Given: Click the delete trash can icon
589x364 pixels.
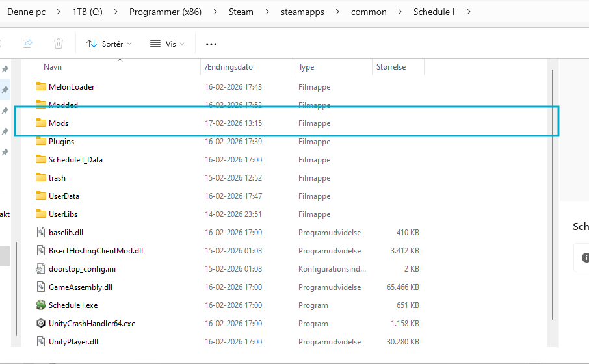Looking at the screenshot, I should click(x=59, y=44).
